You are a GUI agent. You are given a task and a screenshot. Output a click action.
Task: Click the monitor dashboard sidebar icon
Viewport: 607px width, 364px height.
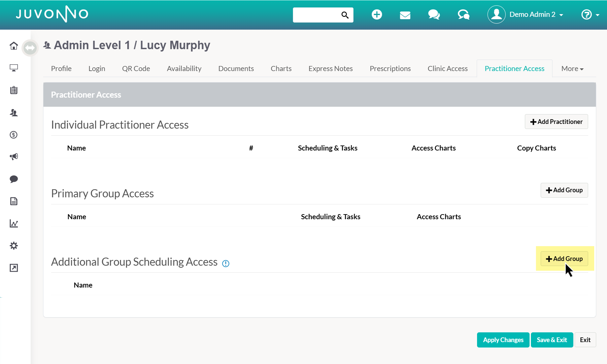pos(14,68)
